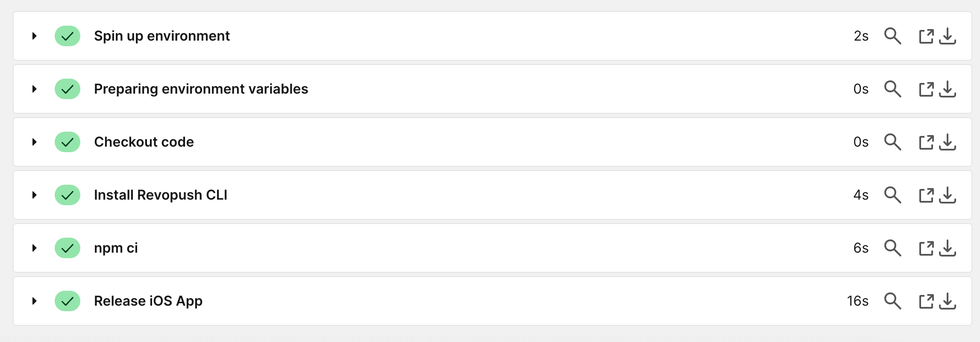Screen dimensions: 980x342
Task: Open Spin up environment output in new tab
Action: [x=926, y=36]
